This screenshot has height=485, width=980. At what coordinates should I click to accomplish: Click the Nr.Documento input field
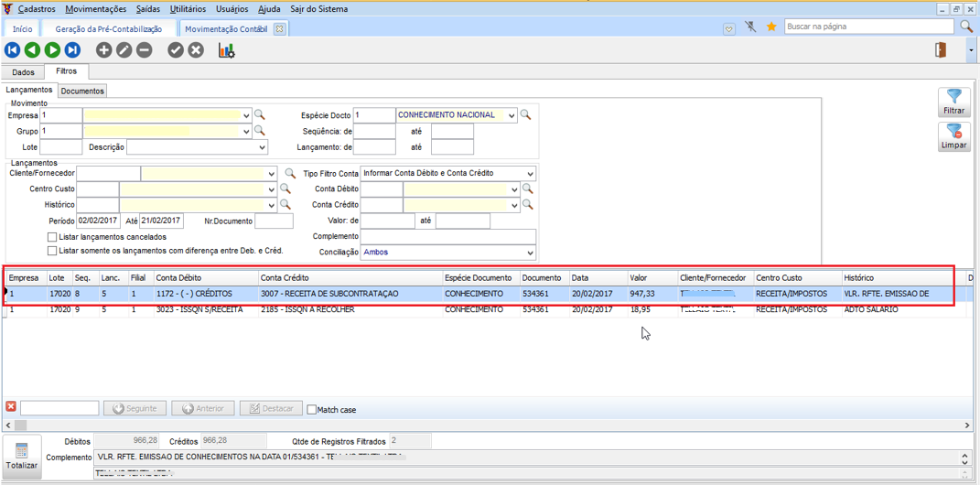click(274, 221)
